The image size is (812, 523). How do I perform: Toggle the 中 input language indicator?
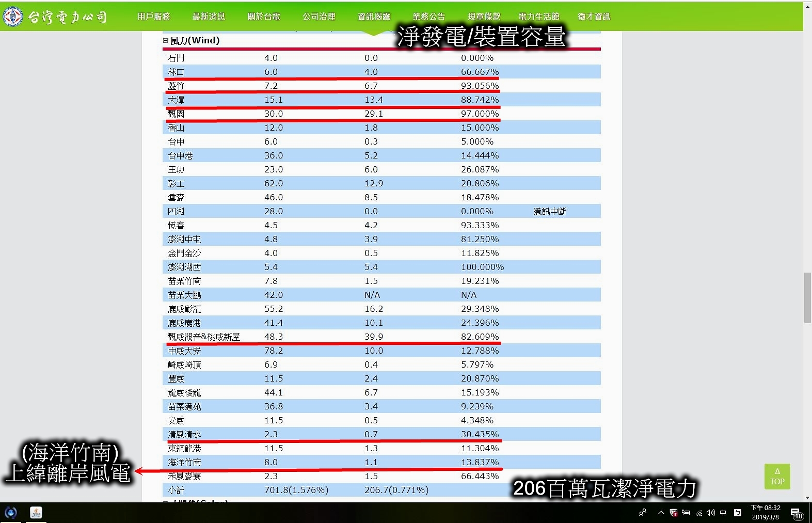[x=723, y=513]
